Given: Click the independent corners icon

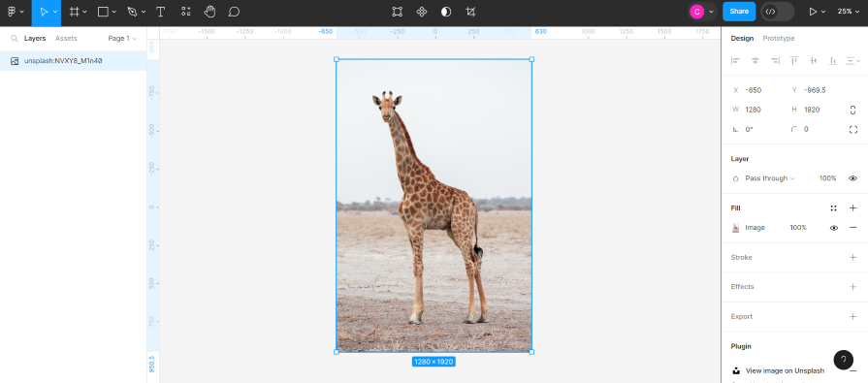Looking at the screenshot, I should (853, 130).
